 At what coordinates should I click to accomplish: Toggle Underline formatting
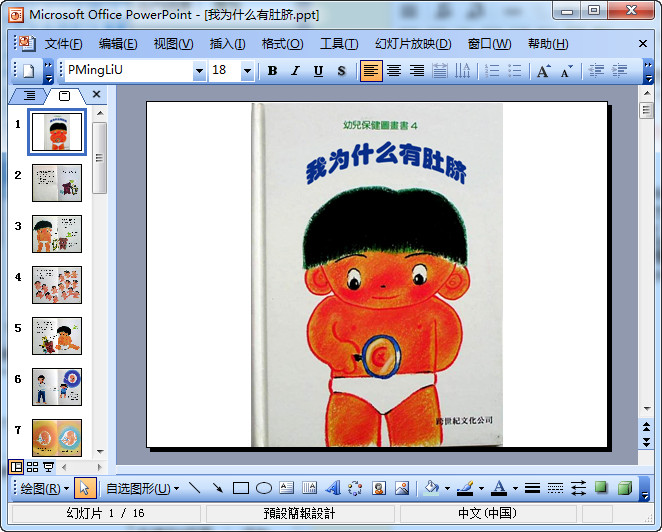click(318, 71)
